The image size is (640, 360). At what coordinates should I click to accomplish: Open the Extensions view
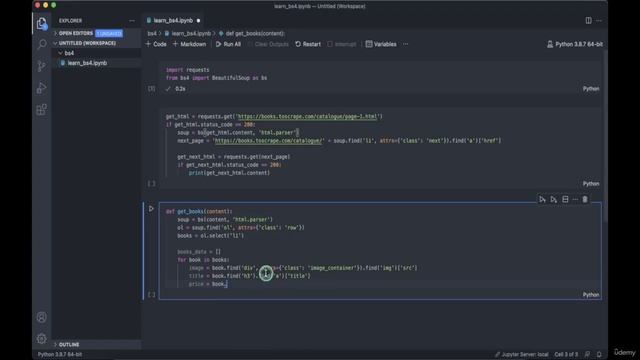[x=42, y=109]
